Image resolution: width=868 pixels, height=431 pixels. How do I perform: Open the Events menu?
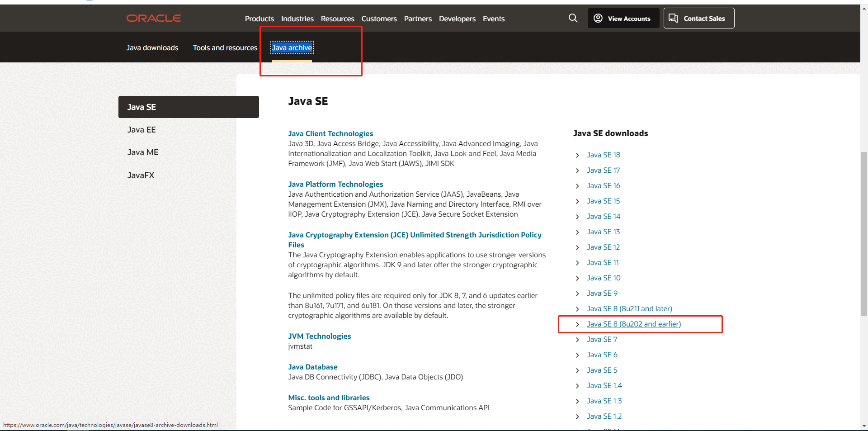click(494, 19)
